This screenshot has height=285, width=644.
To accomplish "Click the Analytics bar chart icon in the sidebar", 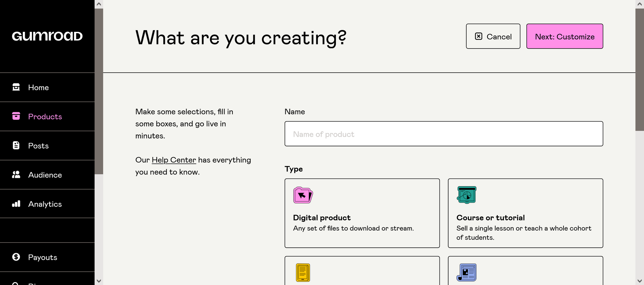I will tap(16, 204).
